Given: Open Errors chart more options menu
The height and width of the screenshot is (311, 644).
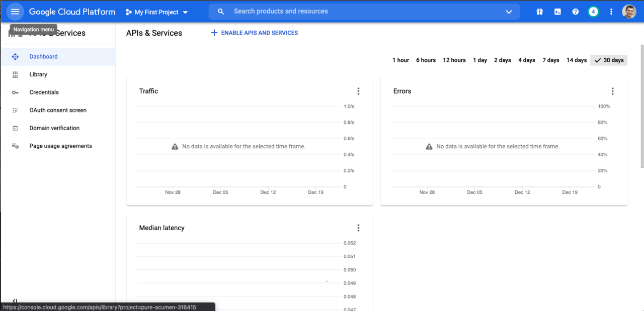Looking at the screenshot, I should tap(612, 91).
